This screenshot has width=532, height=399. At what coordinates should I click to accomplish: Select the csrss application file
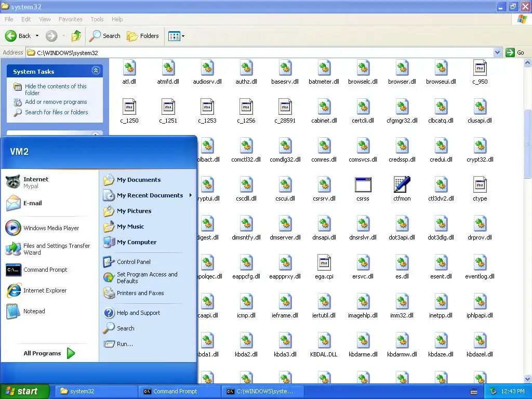pyautogui.click(x=363, y=189)
